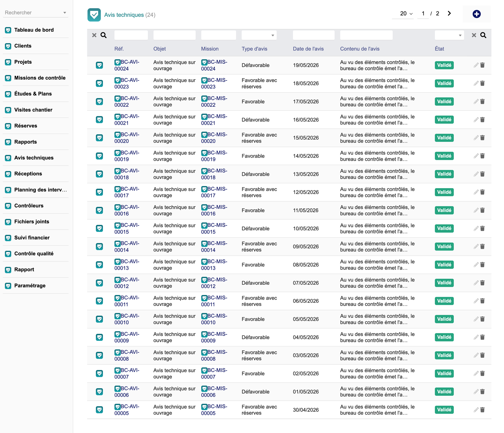
Task: Select row BC-AVI-00014 checkbox
Action: (99, 246)
